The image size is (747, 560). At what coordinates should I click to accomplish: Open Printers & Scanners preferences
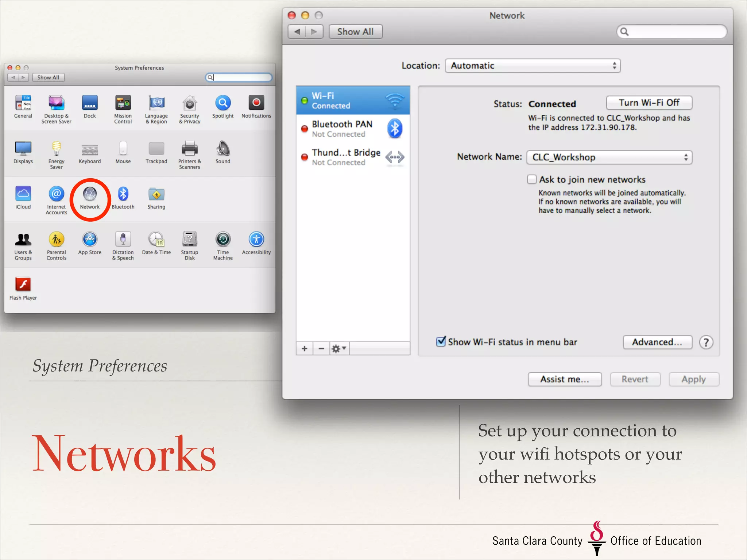point(190,149)
